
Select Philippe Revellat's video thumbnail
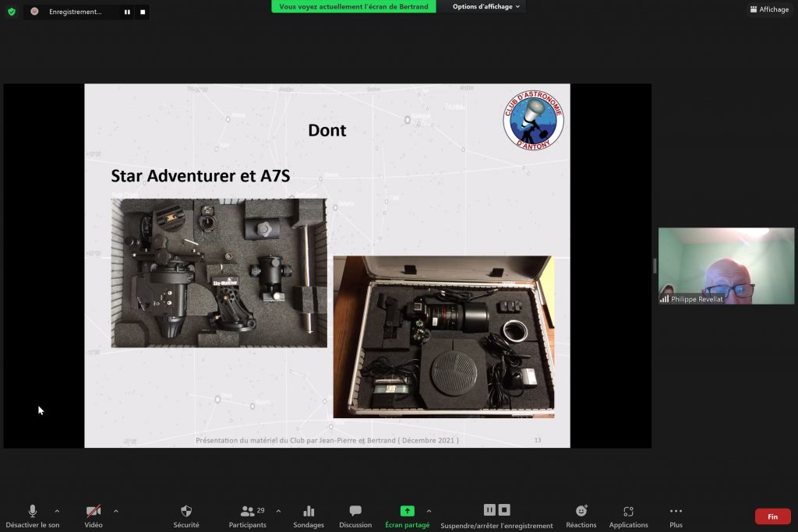tap(726, 266)
